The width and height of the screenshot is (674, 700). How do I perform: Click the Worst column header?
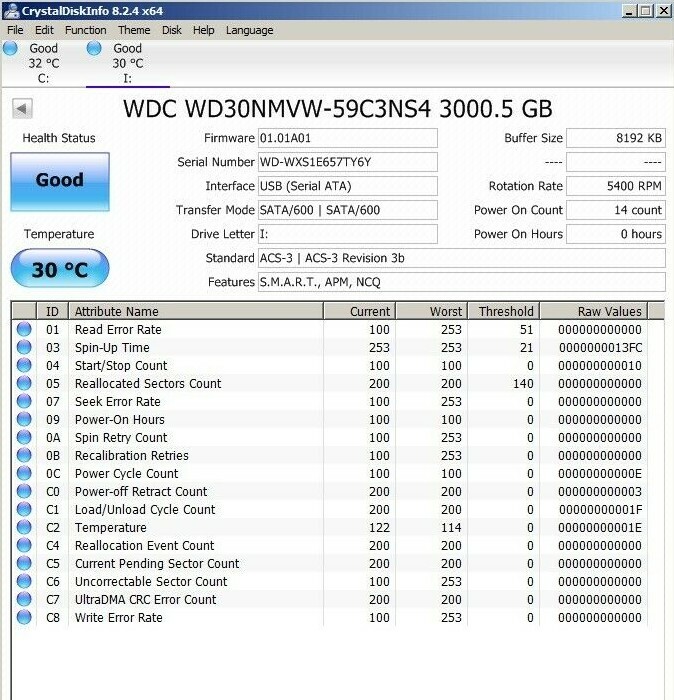[432, 311]
